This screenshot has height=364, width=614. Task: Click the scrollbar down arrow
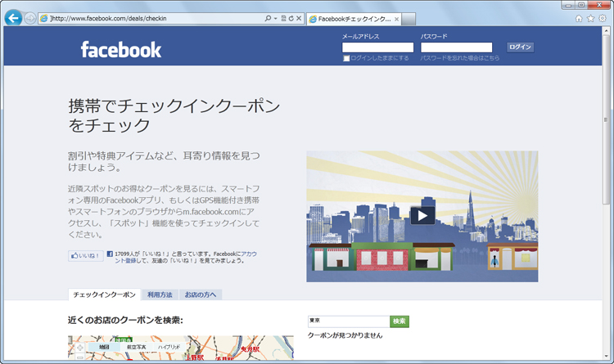(606, 356)
